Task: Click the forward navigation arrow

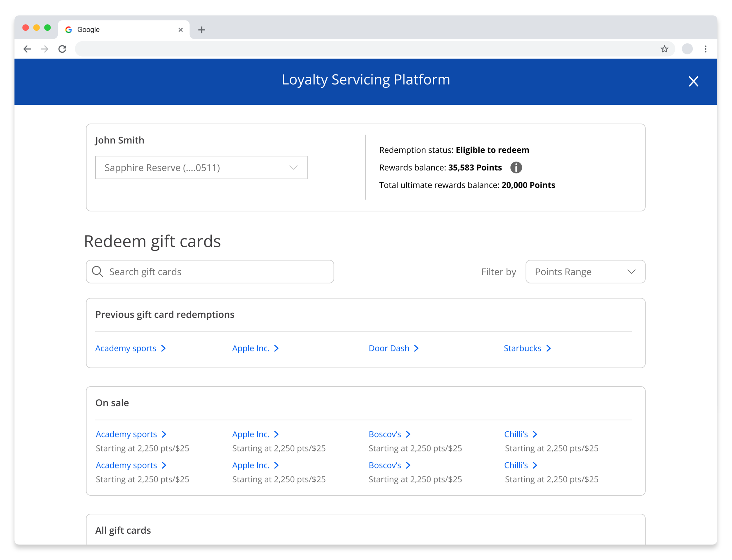Action: point(44,49)
